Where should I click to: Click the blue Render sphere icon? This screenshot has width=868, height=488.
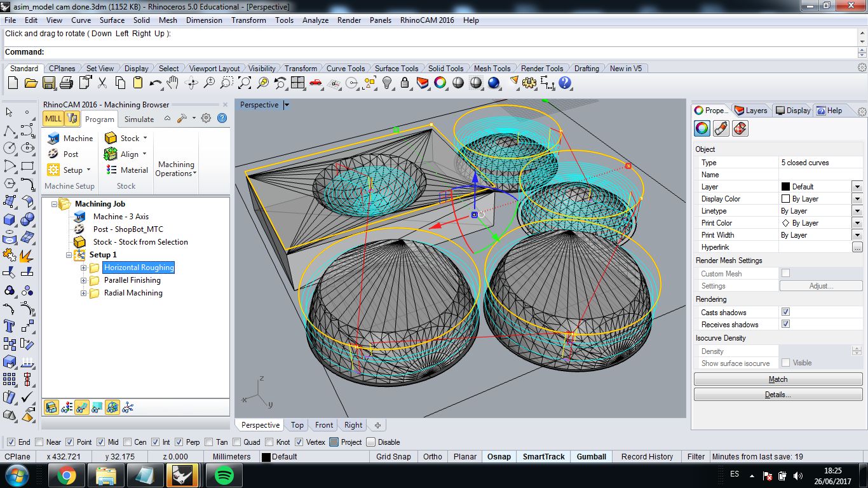click(x=494, y=83)
